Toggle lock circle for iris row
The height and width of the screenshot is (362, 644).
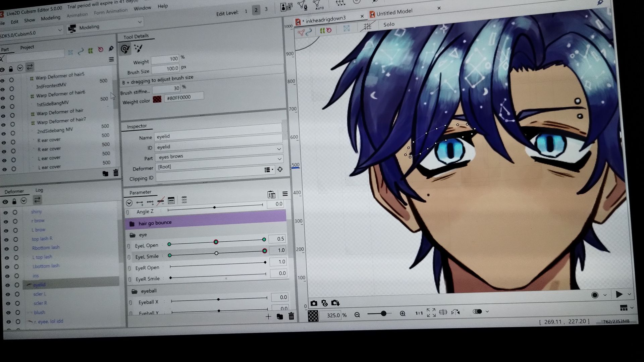coord(16,276)
